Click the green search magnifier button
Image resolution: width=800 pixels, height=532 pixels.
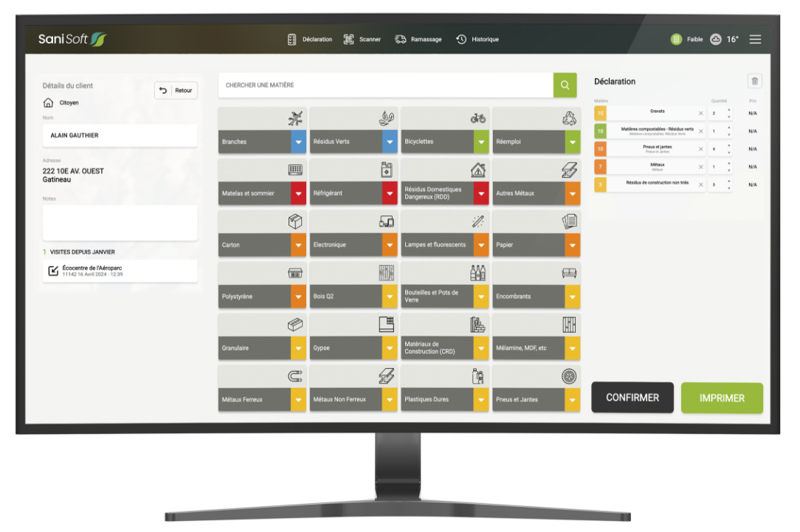pyautogui.click(x=565, y=85)
